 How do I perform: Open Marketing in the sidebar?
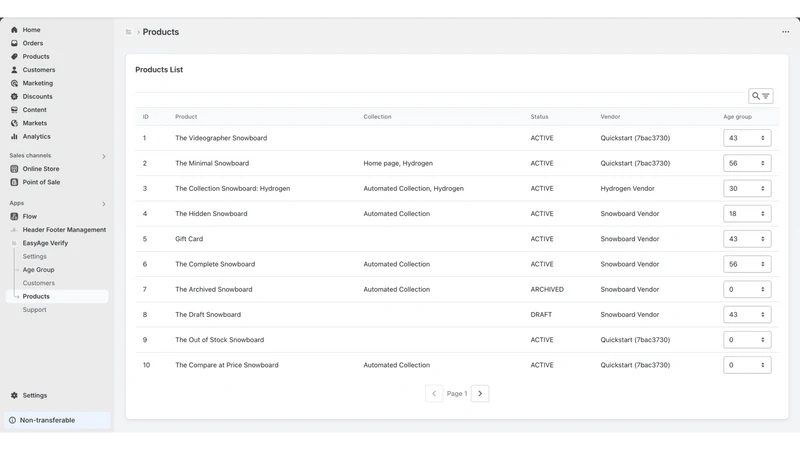click(x=38, y=83)
